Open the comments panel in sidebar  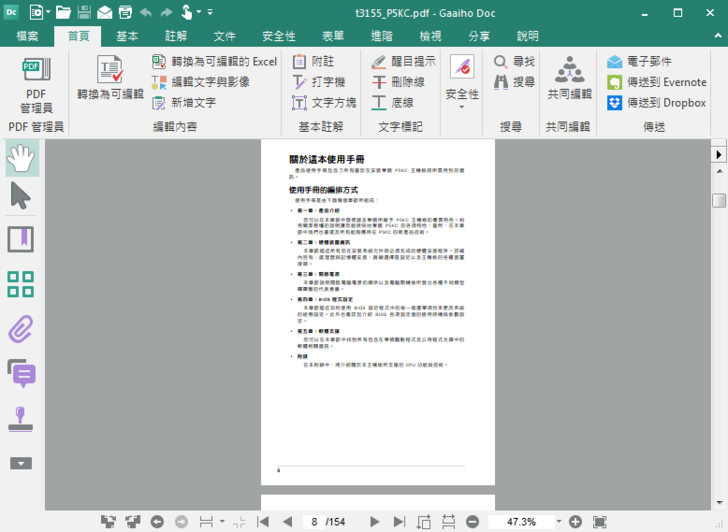[x=21, y=372]
